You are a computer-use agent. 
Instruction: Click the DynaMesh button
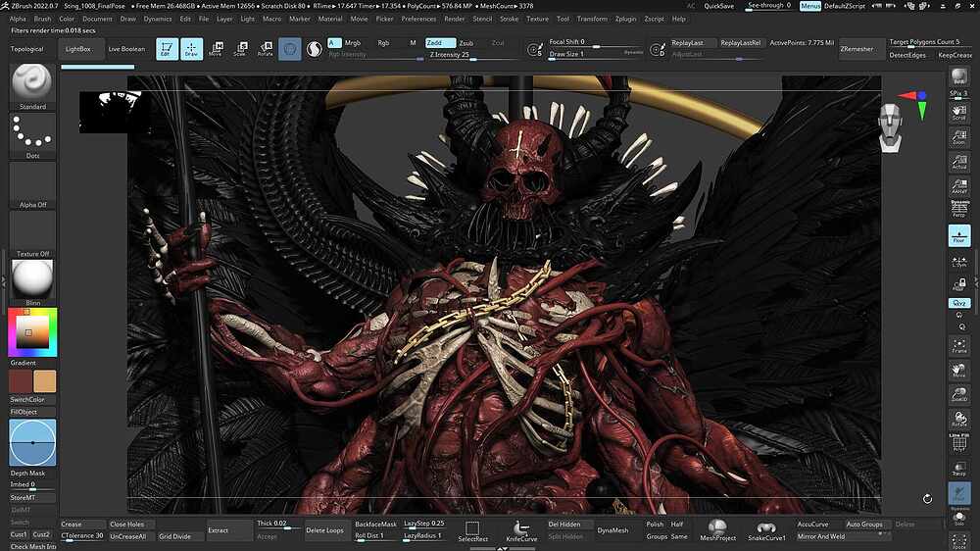coord(612,530)
